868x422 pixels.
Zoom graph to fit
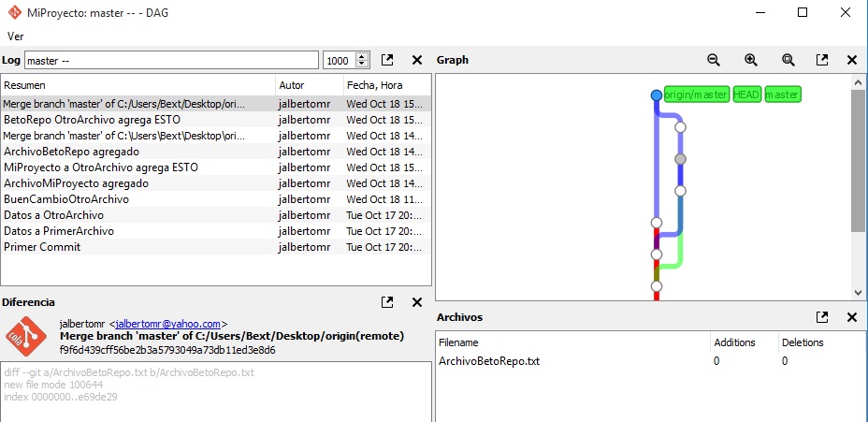point(788,60)
